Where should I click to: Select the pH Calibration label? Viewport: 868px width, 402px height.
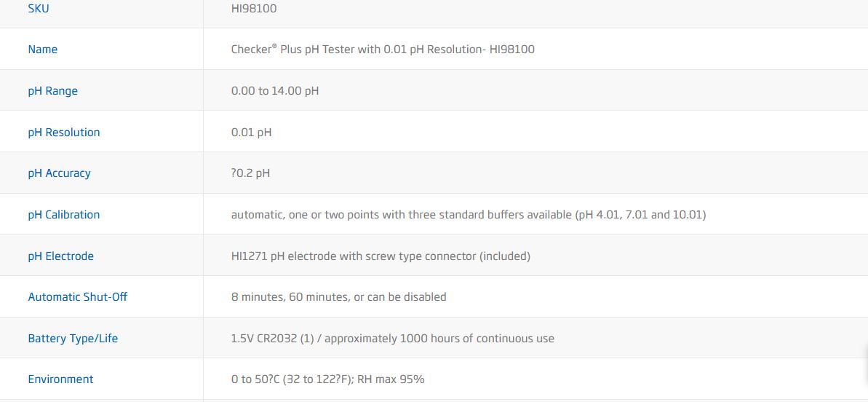tap(63, 215)
